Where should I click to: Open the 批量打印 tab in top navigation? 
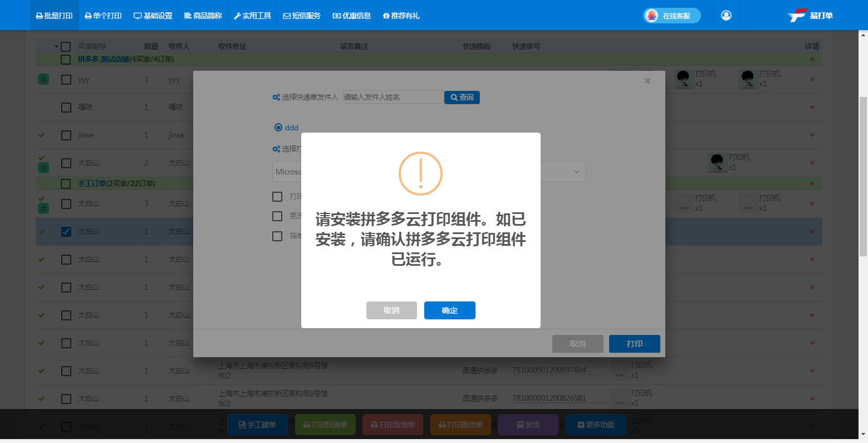[x=54, y=16]
